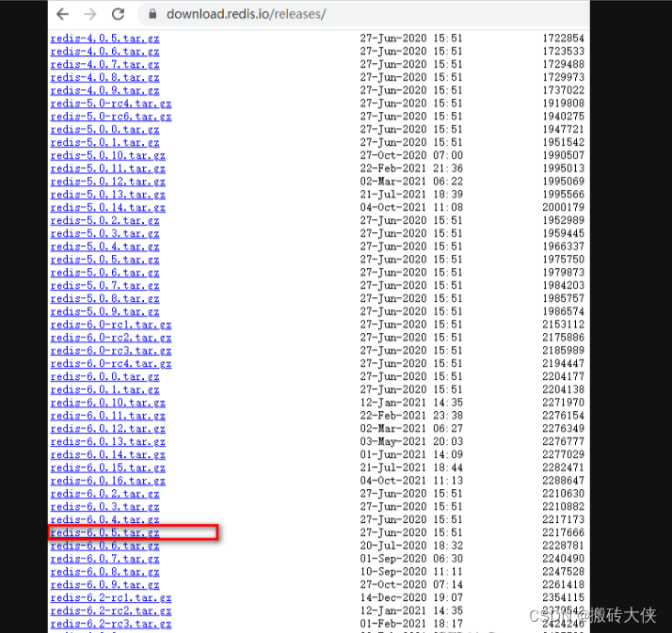Image resolution: width=672 pixels, height=633 pixels.
Task: Download redis-5.0.10.tar.gz
Action: tap(108, 155)
